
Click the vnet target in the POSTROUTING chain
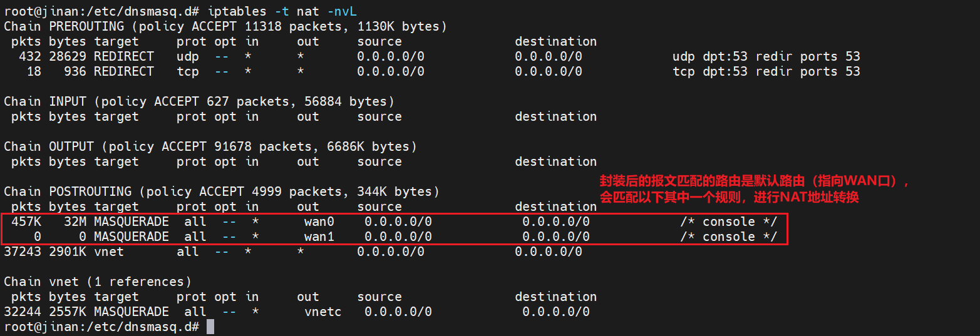(x=109, y=252)
